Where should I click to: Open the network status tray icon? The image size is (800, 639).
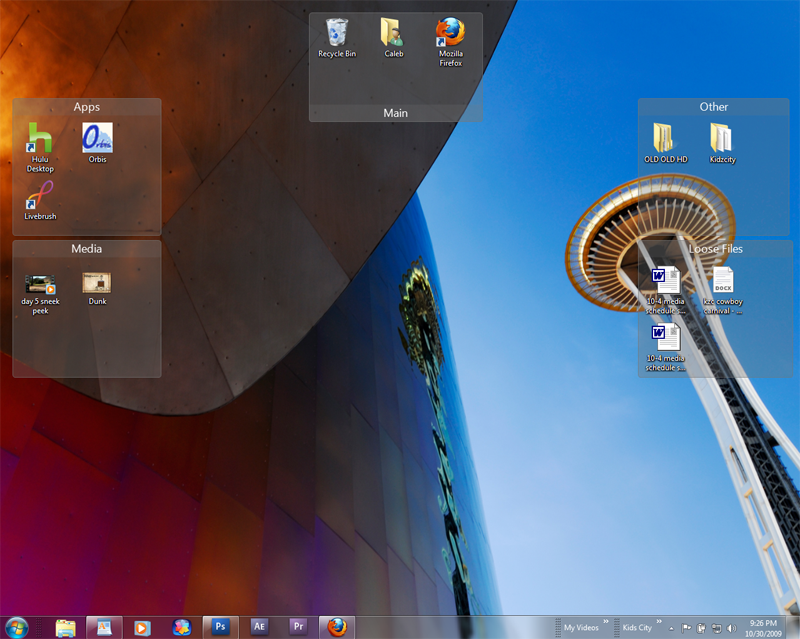pyautogui.click(x=717, y=628)
